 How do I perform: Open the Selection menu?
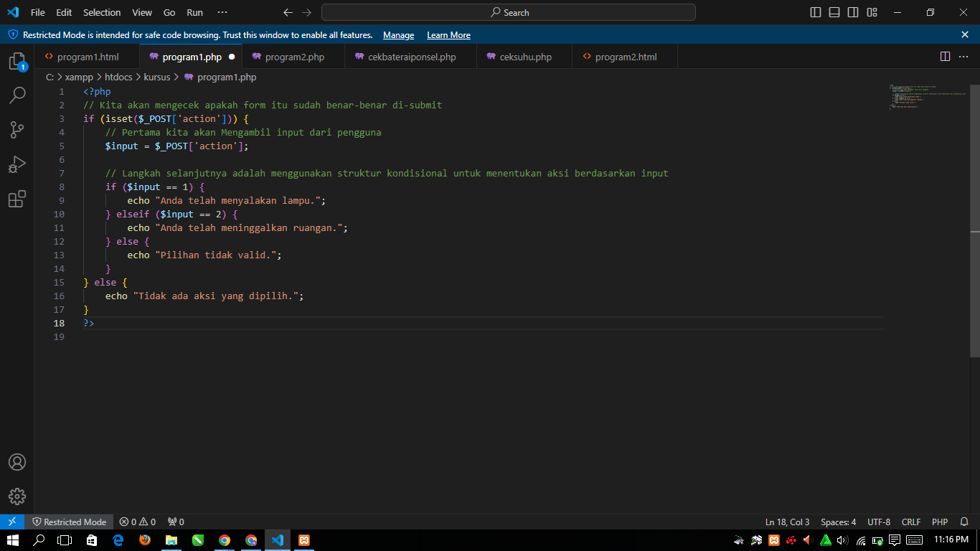pyautogui.click(x=102, y=12)
